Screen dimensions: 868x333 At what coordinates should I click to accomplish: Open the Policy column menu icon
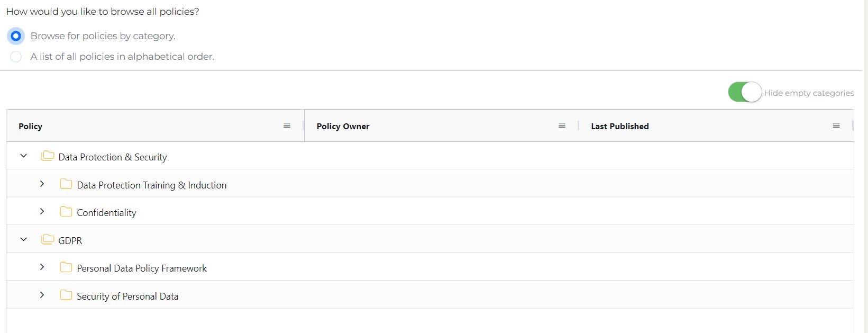coord(287,125)
